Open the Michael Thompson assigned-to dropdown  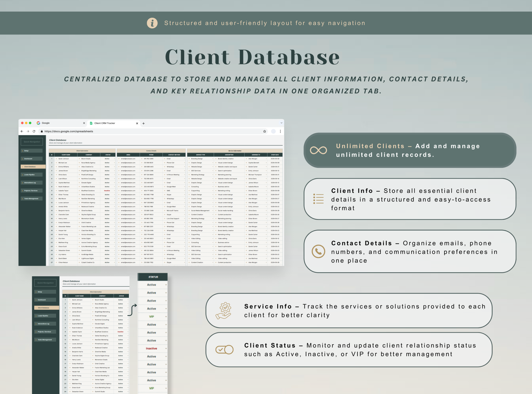[266, 175]
